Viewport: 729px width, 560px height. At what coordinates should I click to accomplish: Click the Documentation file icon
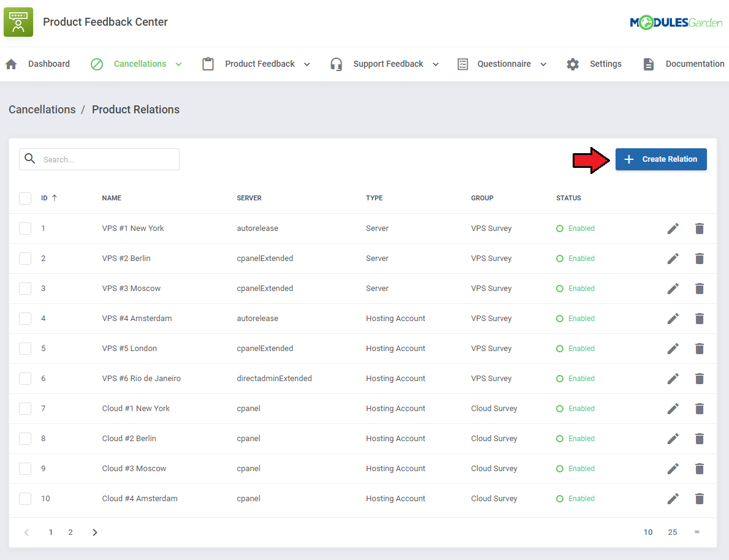pos(649,64)
